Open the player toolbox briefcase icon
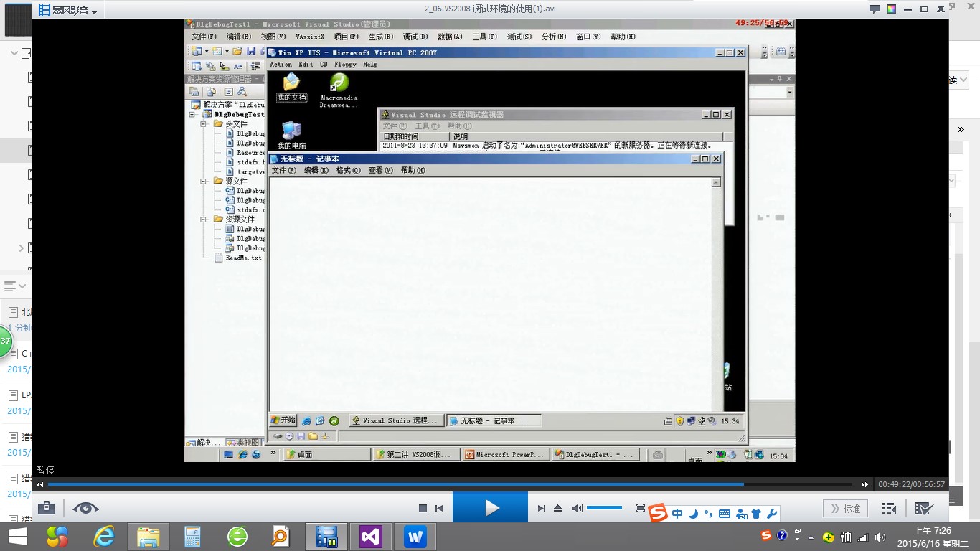This screenshot has height=551, width=980. point(47,508)
